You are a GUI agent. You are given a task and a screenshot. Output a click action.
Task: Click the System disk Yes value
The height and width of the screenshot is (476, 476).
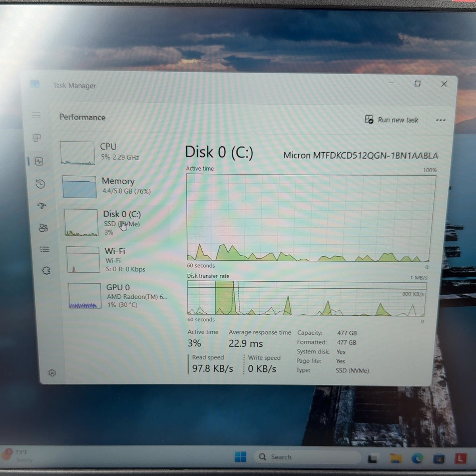341,352
